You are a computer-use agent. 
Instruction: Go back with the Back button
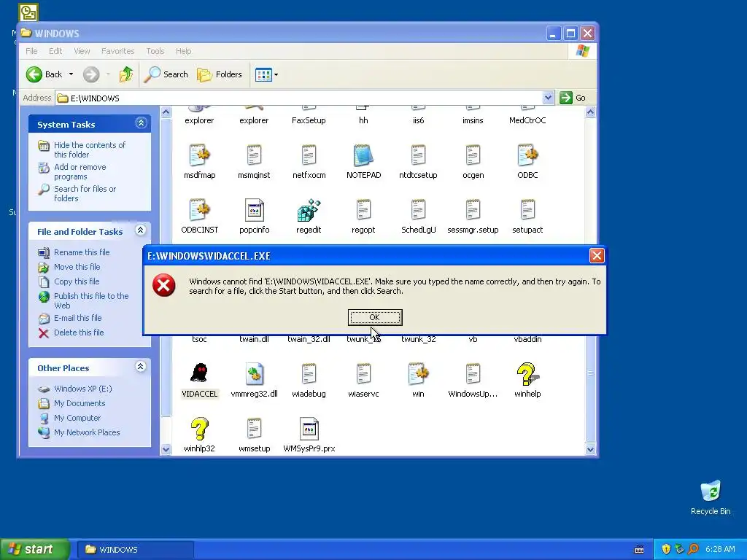(x=44, y=74)
